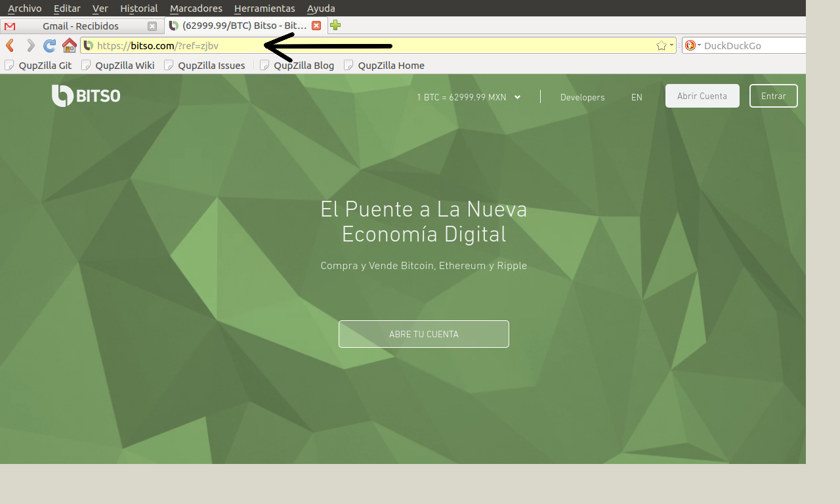Click the Bitso logo

(x=86, y=96)
